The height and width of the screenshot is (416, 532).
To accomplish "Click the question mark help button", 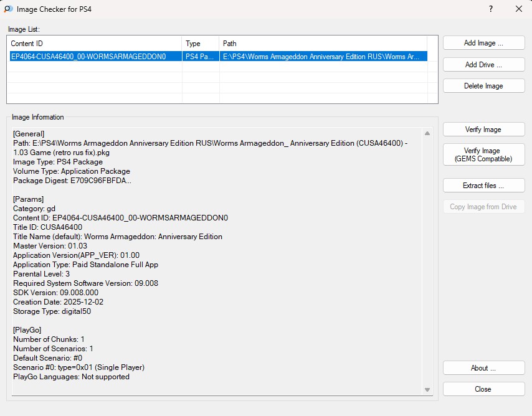I will click(x=491, y=9).
